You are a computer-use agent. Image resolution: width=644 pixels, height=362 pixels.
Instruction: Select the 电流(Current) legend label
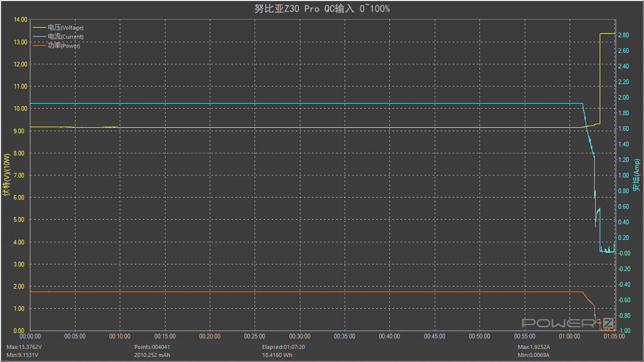65,36
